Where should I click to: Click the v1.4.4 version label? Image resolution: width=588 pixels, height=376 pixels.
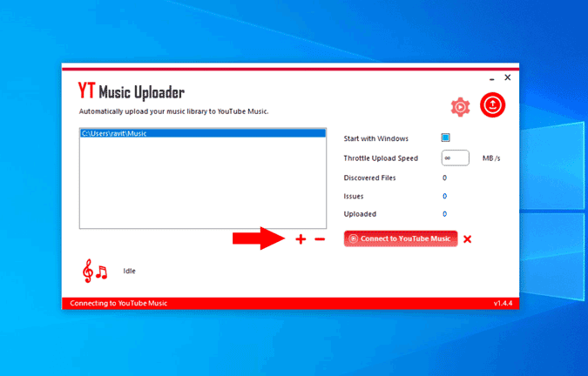pos(503,303)
